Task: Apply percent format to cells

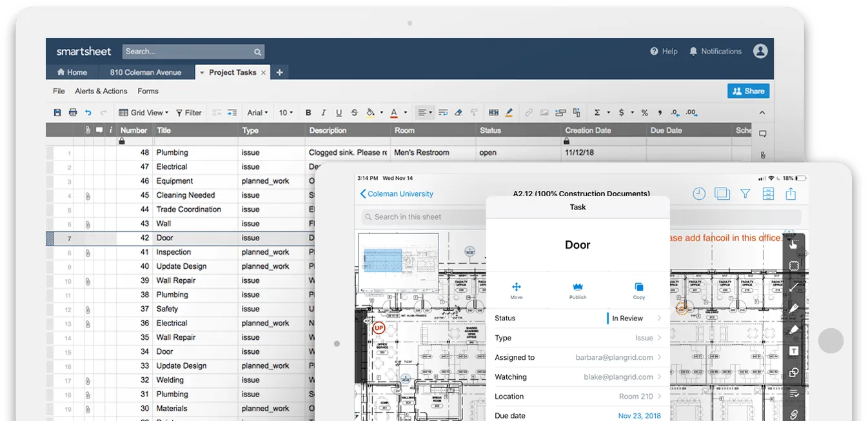Action: (644, 112)
